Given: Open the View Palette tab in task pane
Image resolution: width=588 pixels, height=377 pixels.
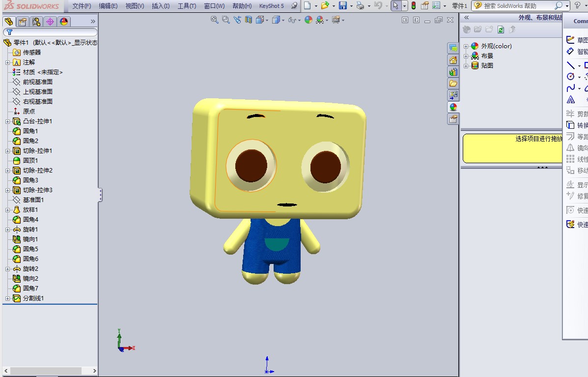Looking at the screenshot, I should (x=453, y=95).
